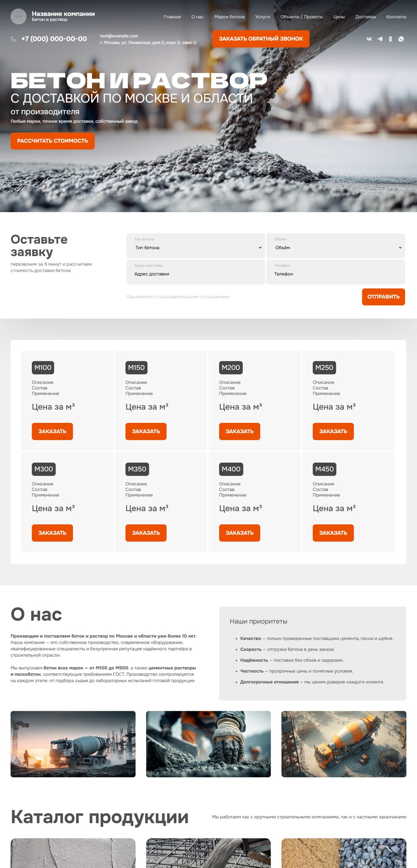Go to 'Контакты' in navigation
This screenshot has height=868, width=417.
pos(396,17)
